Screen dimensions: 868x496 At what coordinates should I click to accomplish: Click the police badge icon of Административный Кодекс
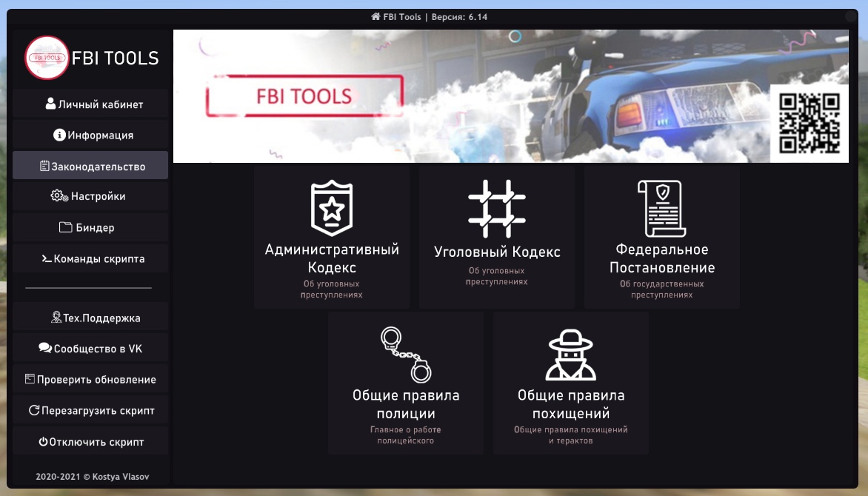click(x=332, y=208)
